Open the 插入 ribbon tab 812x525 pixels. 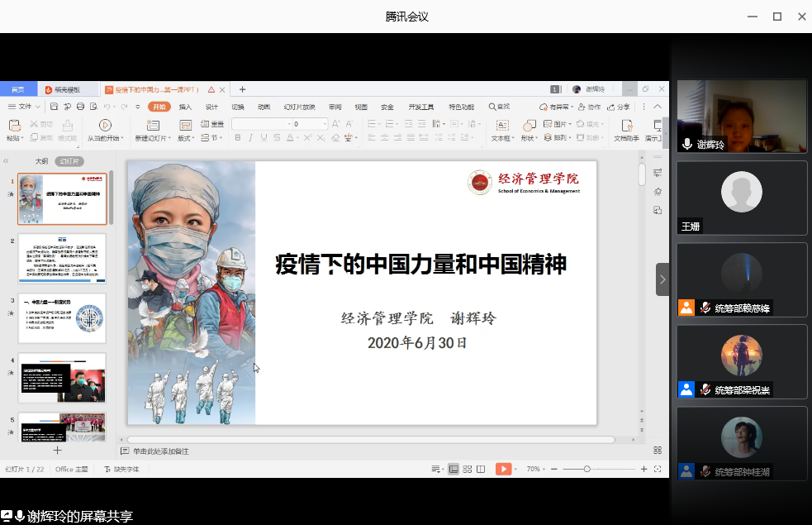[x=185, y=107]
